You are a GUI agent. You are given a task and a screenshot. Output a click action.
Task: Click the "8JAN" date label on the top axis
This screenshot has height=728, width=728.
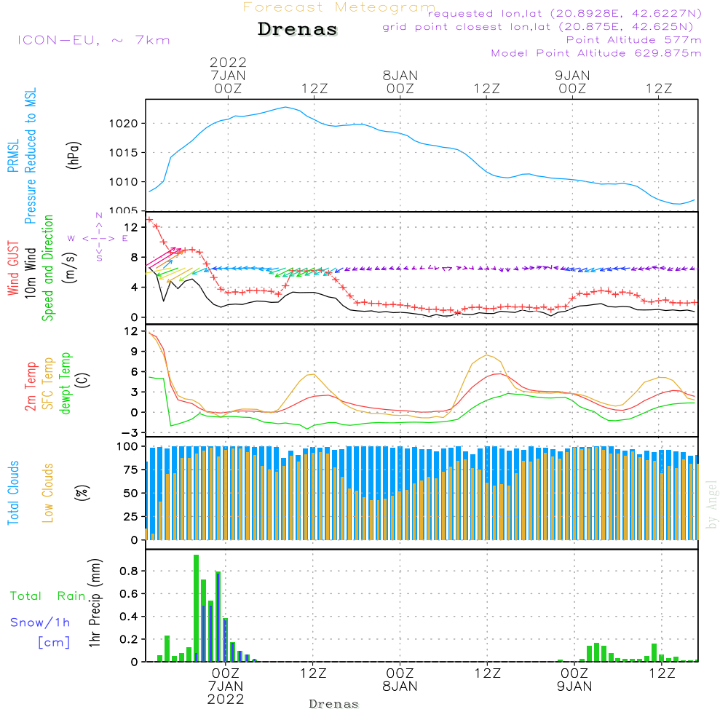coord(400,76)
